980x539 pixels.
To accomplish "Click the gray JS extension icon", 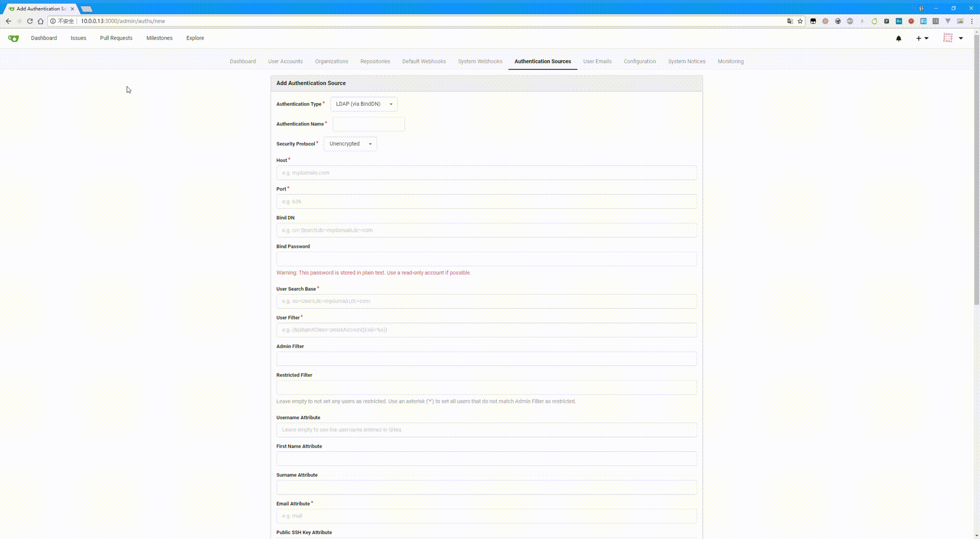I will point(936,21).
